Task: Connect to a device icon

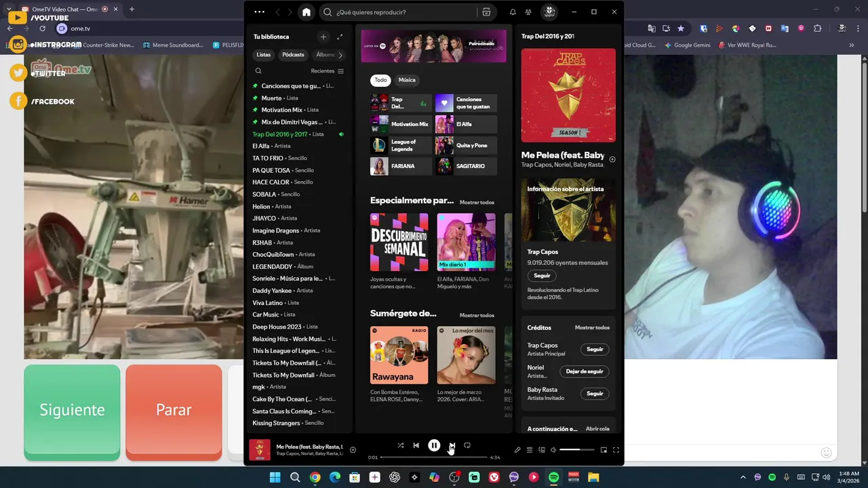Action: point(542,450)
